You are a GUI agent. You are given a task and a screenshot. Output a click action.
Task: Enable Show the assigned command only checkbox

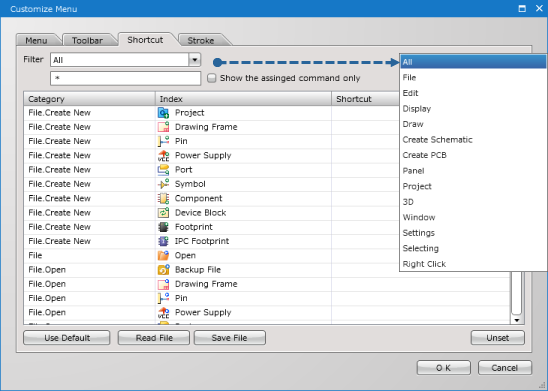point(211,78)
